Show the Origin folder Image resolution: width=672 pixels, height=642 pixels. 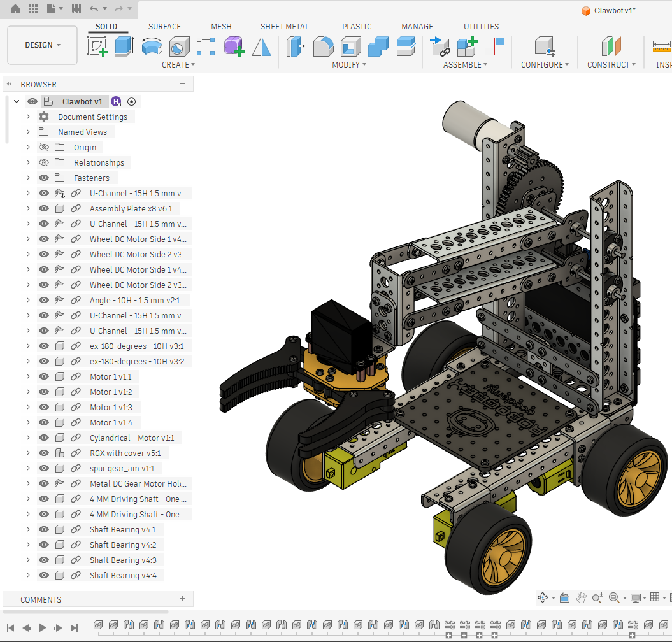pyautogui.click(x=44, y=147)
